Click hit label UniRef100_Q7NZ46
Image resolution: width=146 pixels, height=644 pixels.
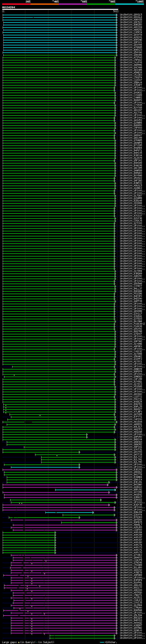pos(131,562)
